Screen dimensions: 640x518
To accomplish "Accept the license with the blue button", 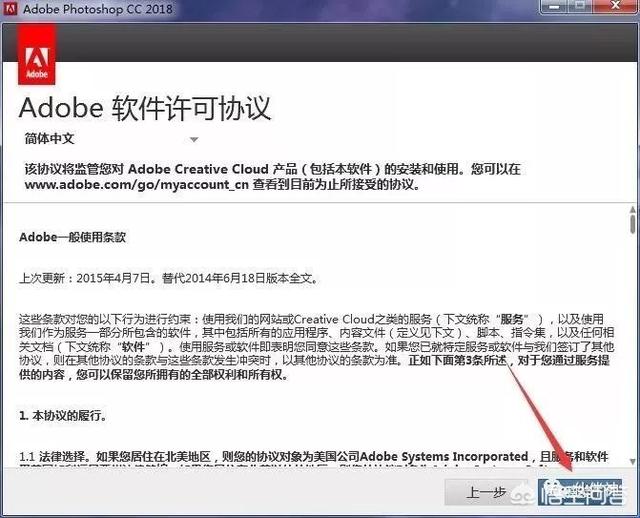I will pyautogui.click(x=580, y=492).
